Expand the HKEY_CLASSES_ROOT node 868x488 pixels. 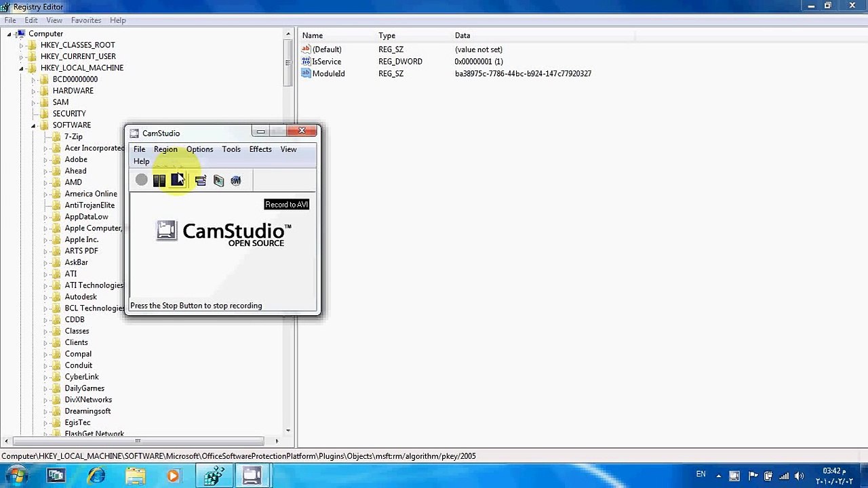tap(21, 45)
